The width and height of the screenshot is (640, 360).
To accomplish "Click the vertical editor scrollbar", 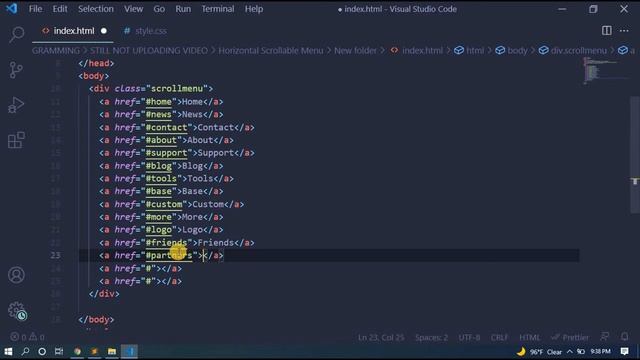I will point(635,155).
